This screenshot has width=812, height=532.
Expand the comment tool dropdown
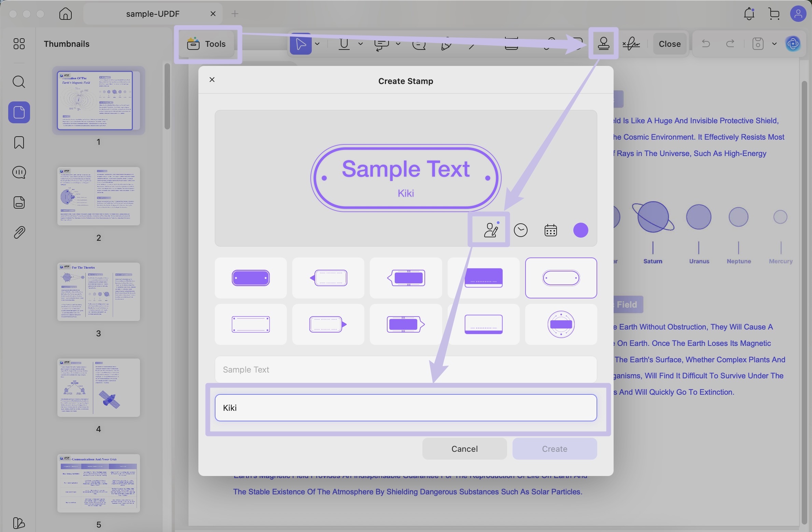[x=398, y=44]
